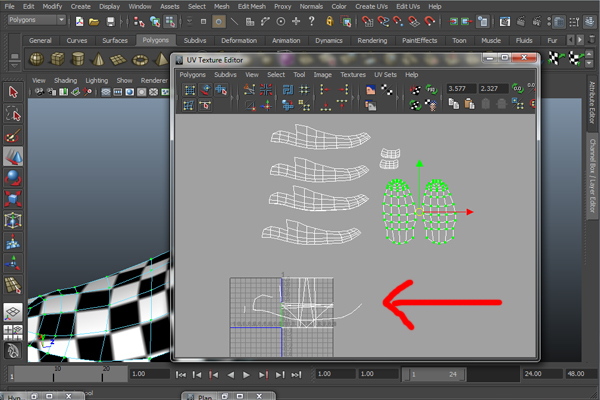This screenshot has height=400, width=600.
Task: Select the Rotate tool in toolbox
Action: tap(13, 178)
